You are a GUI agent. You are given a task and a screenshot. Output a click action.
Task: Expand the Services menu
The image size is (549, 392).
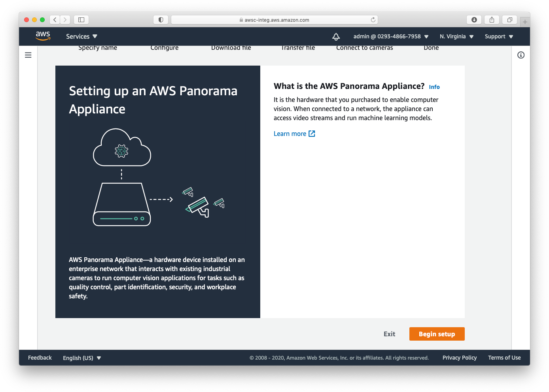(81, 36)
